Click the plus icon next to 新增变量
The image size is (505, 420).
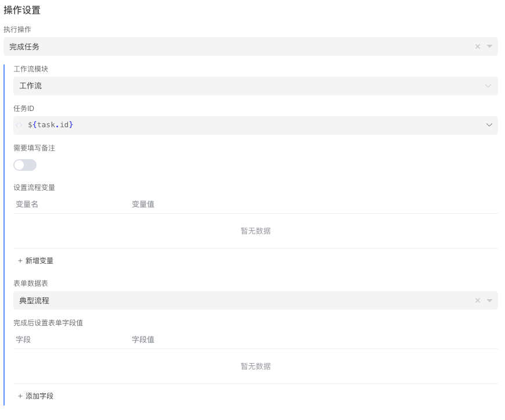20,261
